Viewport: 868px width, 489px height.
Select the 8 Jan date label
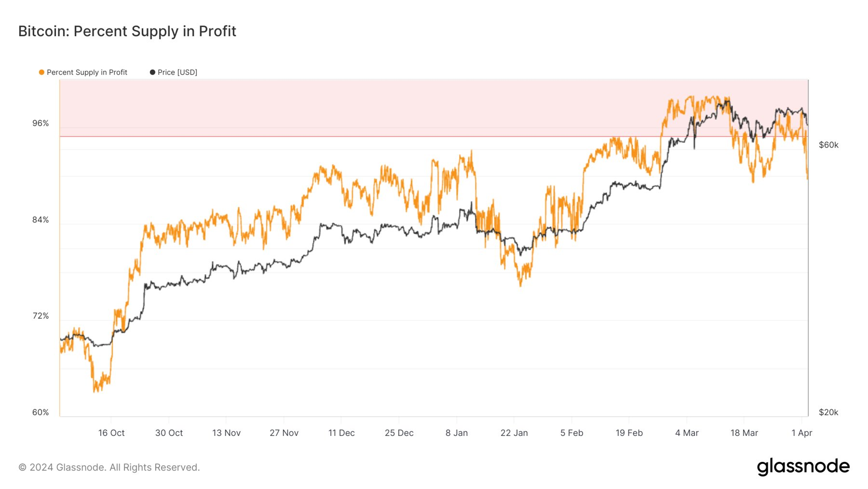(x=457, y=433)
